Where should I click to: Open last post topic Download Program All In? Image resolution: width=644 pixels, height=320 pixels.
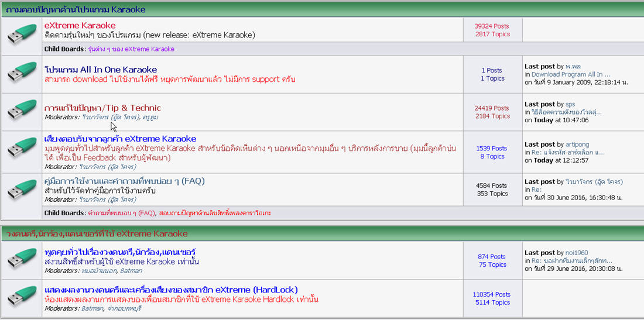click(571, 74)
